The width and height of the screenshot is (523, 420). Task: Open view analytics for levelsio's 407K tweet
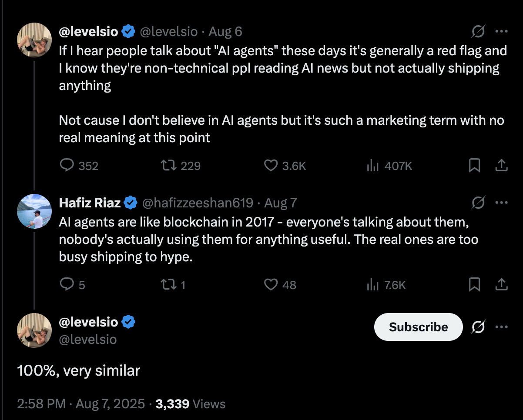pos(373,166)
